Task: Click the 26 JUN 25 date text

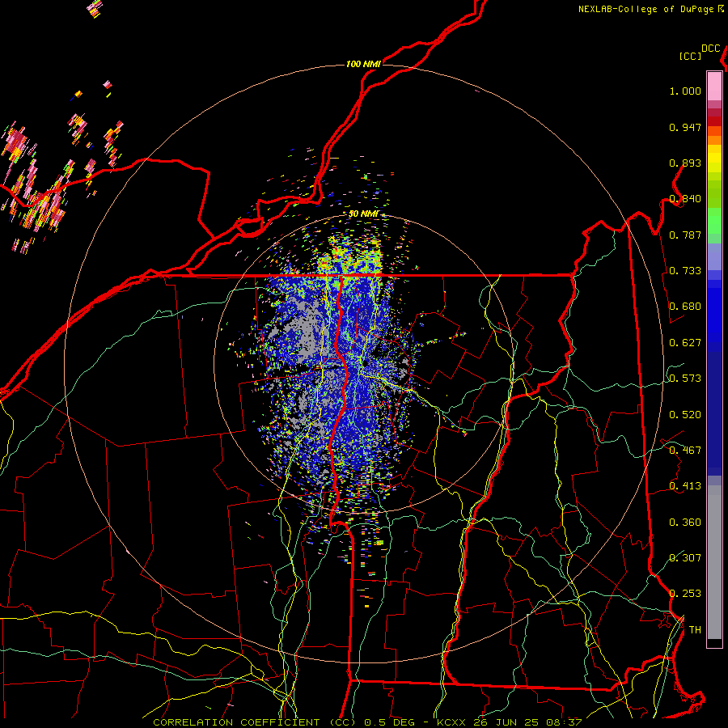Action: pyautogui.click(x=505, y=722)
